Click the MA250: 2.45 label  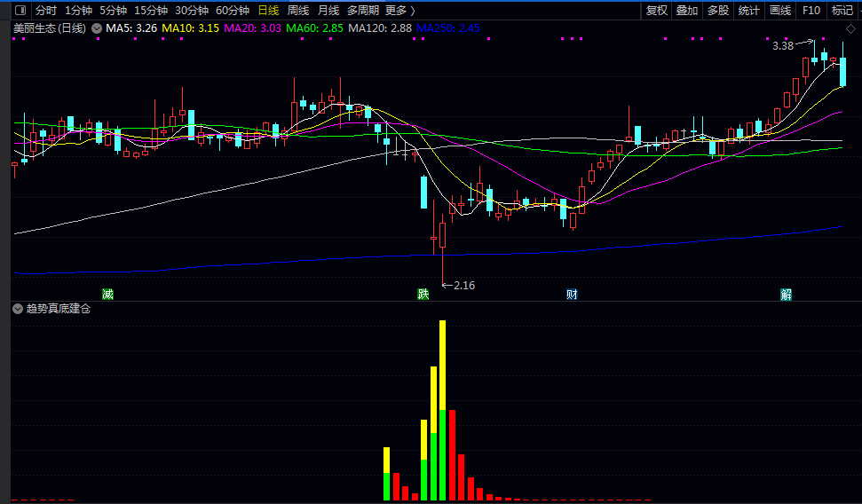click(448, 28)
